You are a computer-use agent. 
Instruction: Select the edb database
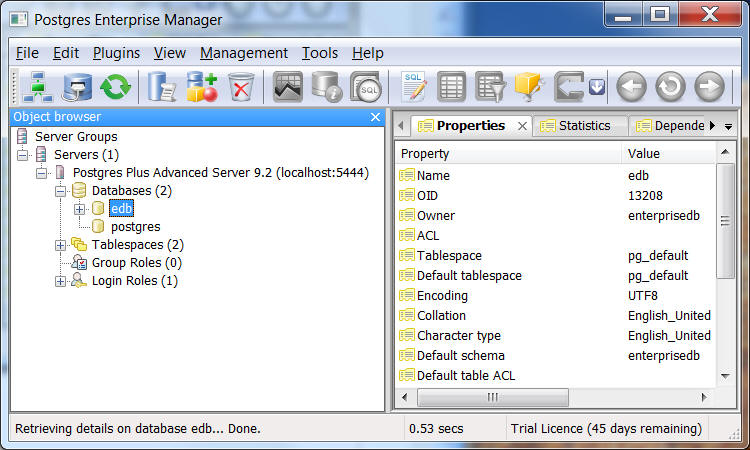click(x=121, y=209)
